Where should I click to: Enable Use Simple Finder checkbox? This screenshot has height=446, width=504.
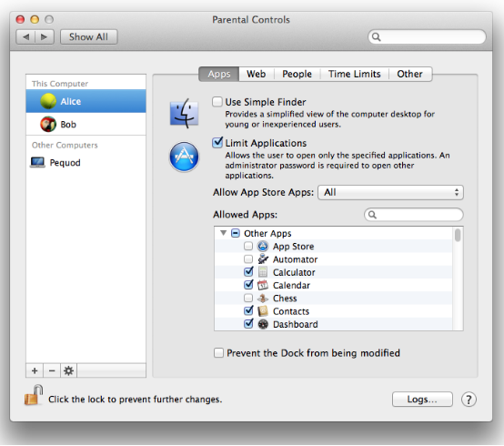click(x=217, y=102)
